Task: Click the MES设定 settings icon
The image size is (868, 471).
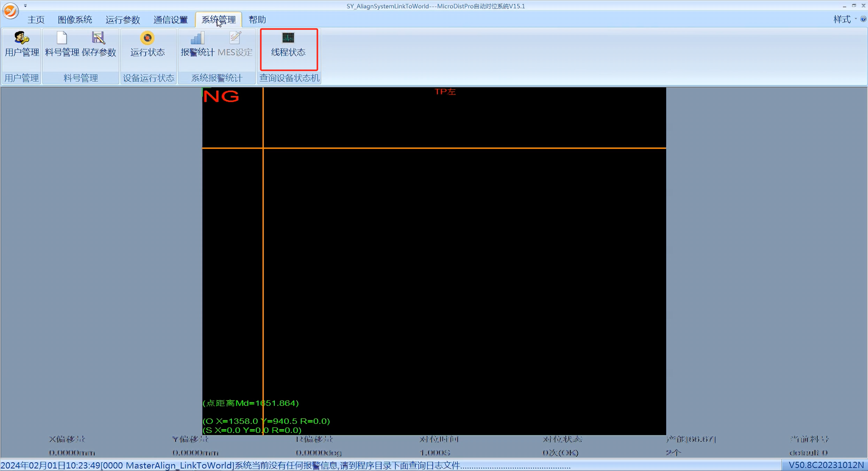Action: pos(235,45)
